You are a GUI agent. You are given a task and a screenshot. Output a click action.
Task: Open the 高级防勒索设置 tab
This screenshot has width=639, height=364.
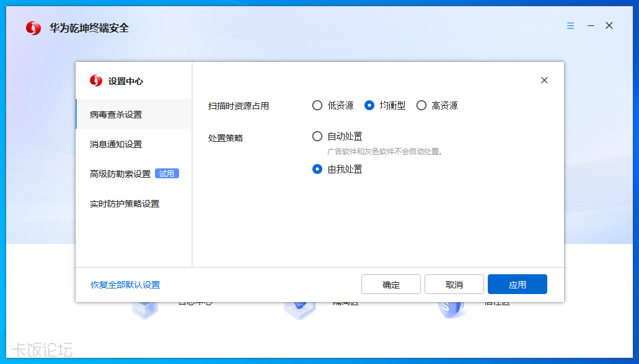coord(120,174)
